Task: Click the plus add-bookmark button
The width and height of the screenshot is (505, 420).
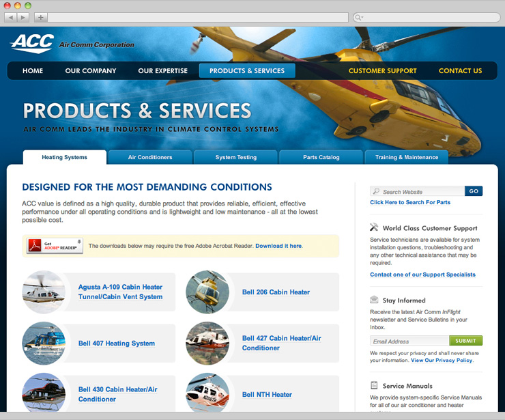Action: point(40,17)
